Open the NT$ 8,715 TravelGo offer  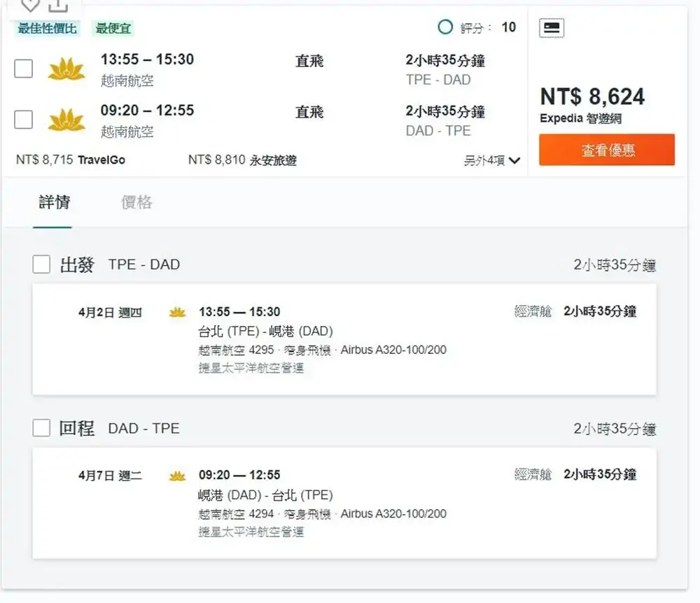pyautogui.click(x=71, y=160)
